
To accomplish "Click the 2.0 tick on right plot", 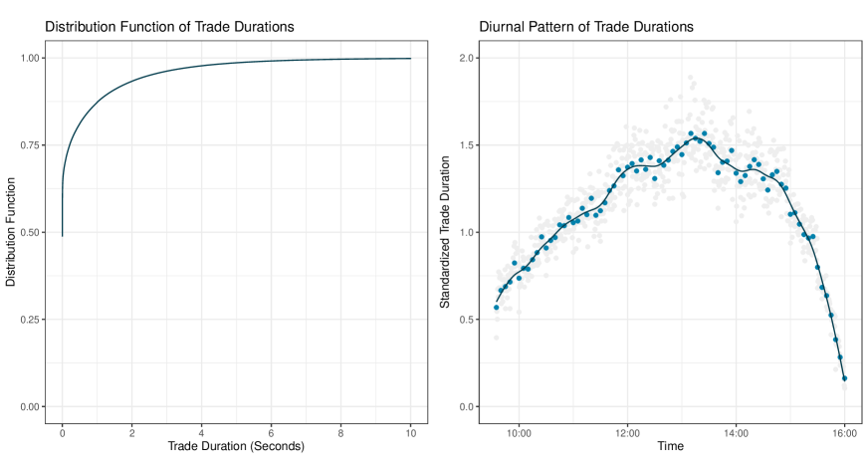I will (x=467, y=58).
